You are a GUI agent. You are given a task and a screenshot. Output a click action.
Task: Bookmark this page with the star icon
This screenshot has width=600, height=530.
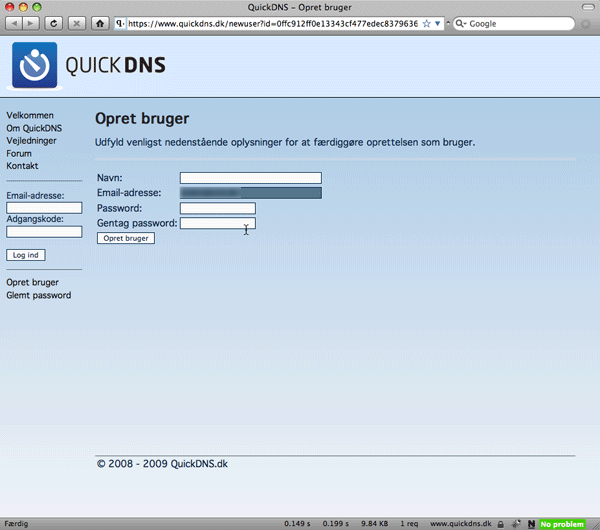click(x=426, y=24)
